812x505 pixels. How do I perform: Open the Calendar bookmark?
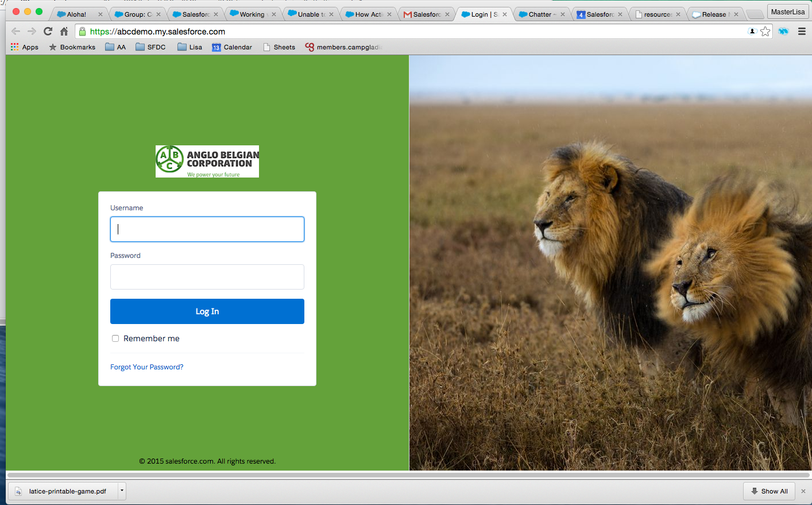pos(232,47)
